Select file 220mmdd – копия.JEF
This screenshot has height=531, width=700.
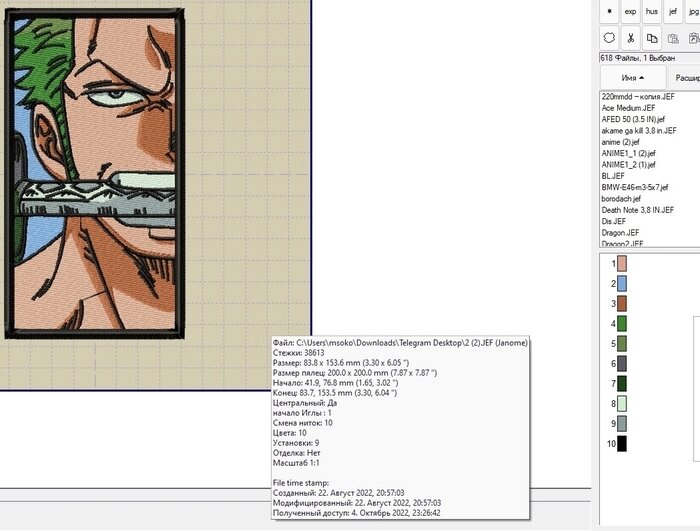[638, 96]
